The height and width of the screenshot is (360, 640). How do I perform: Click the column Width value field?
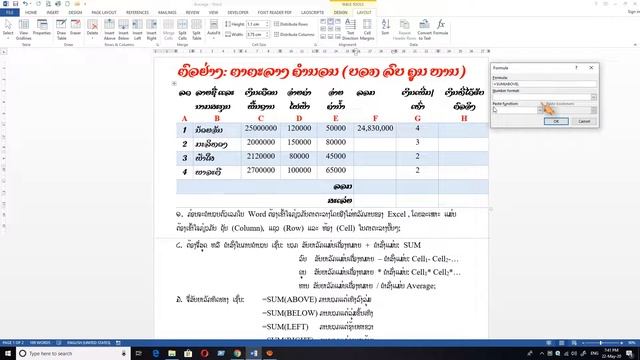(x=256, y=35)
